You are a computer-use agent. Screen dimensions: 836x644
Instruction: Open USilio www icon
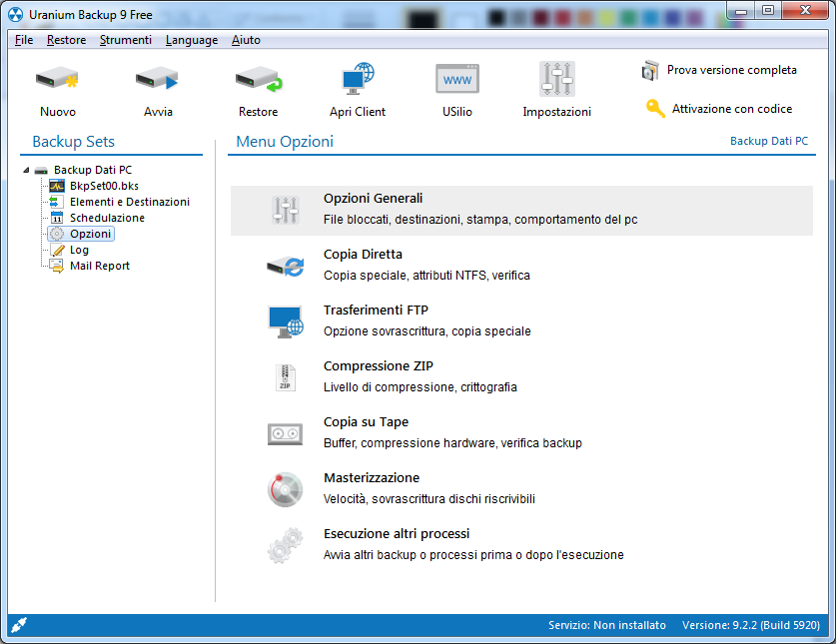[457, 79]
